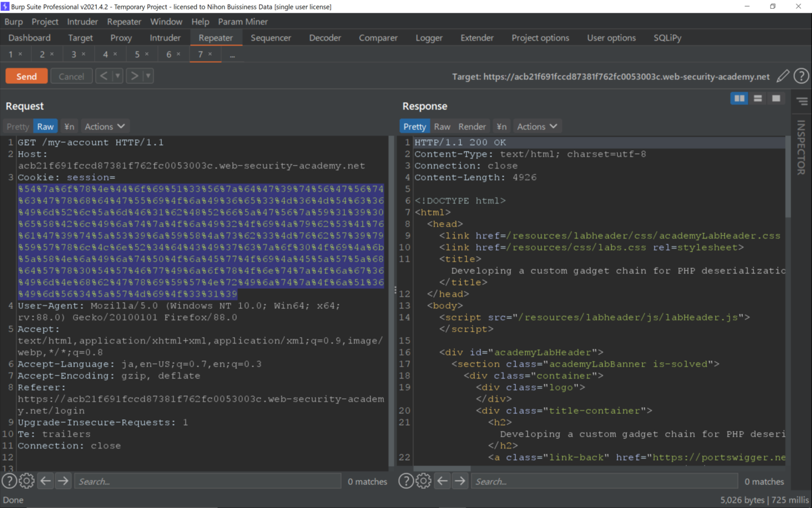The height and width of the screenshot is (508, 812).
Task: Go back to previous request in history
Action: (104, 76)
